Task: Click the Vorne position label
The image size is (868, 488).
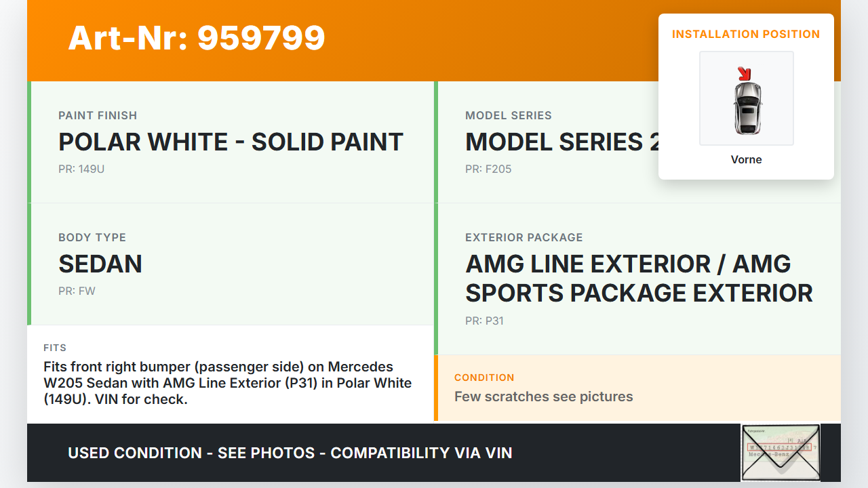Action: [746, 160]
